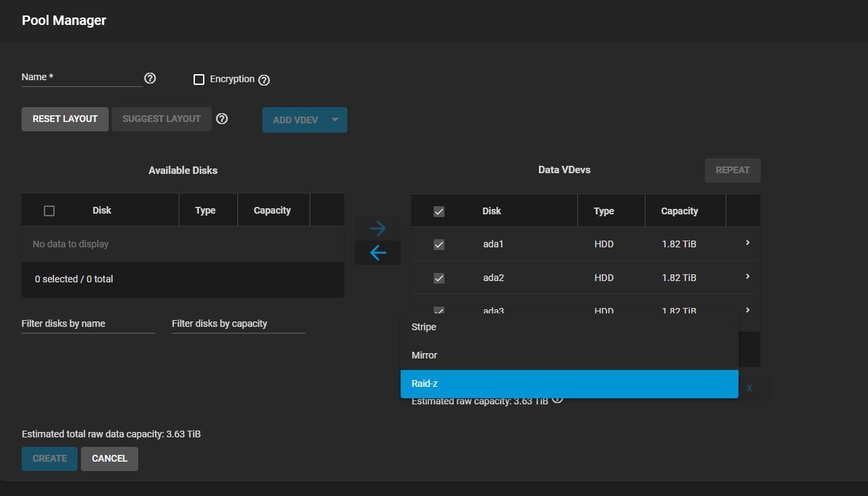
Task: Open the Add Vdev dropdown arrow
Action: click(x=335, y=120)
